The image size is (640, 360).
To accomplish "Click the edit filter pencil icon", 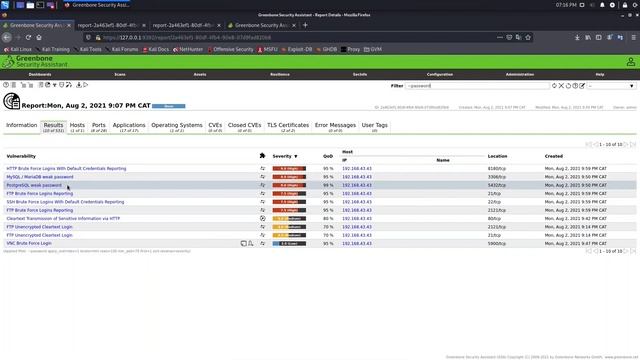I will coord(582,86).
